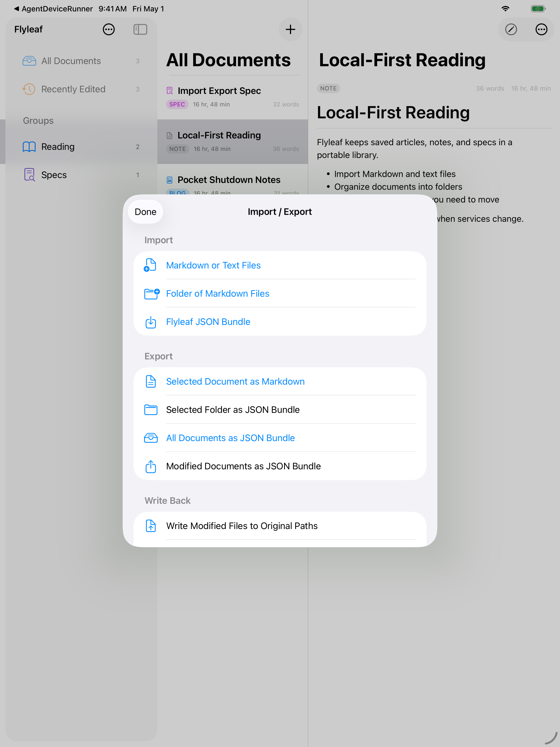Click the tray icon beside All Documents export
The image size is (560, 747).
(151, 438)
